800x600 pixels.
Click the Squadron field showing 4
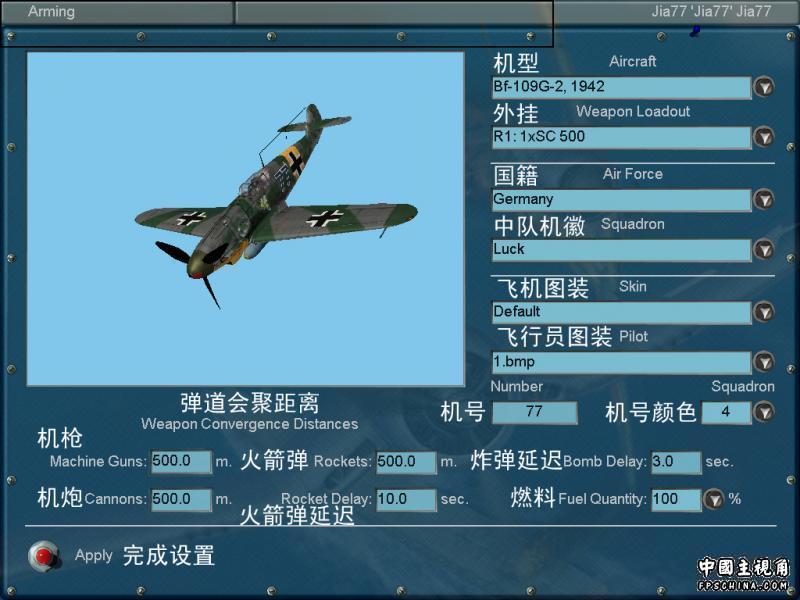(726, 412)
